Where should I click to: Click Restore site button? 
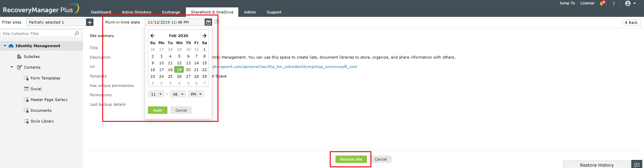pos(351,159)
